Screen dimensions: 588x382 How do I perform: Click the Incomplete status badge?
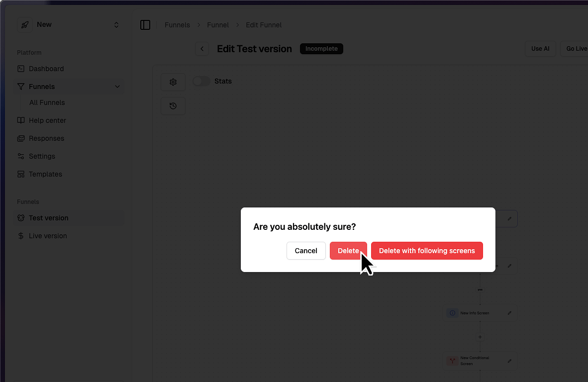point(321,49)
